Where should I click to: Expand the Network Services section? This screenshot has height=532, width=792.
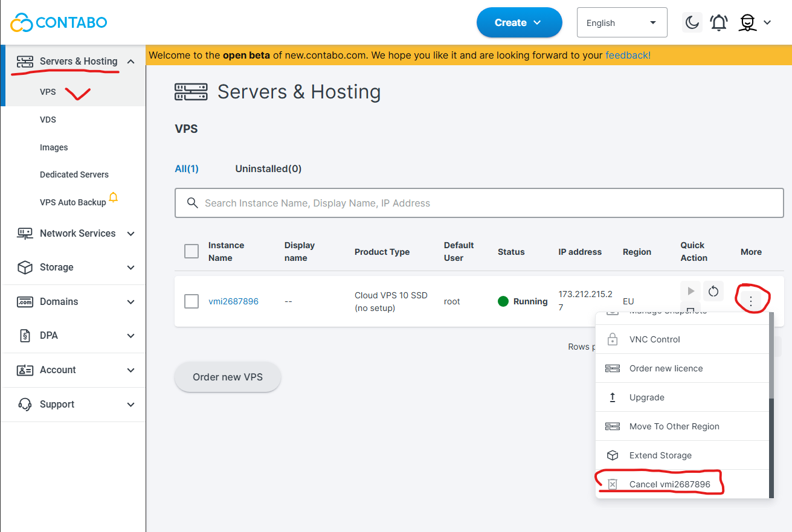pos(76,234)
